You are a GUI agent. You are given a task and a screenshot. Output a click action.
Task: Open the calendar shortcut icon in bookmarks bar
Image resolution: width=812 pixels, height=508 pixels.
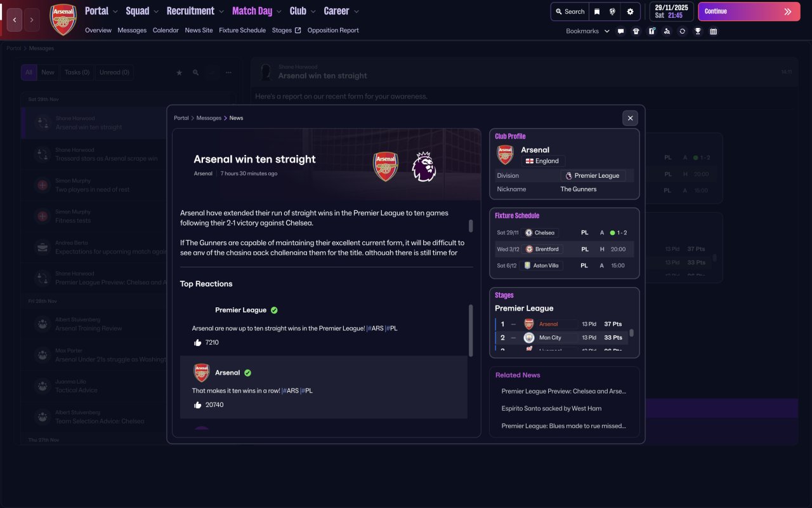pos(714,31)
